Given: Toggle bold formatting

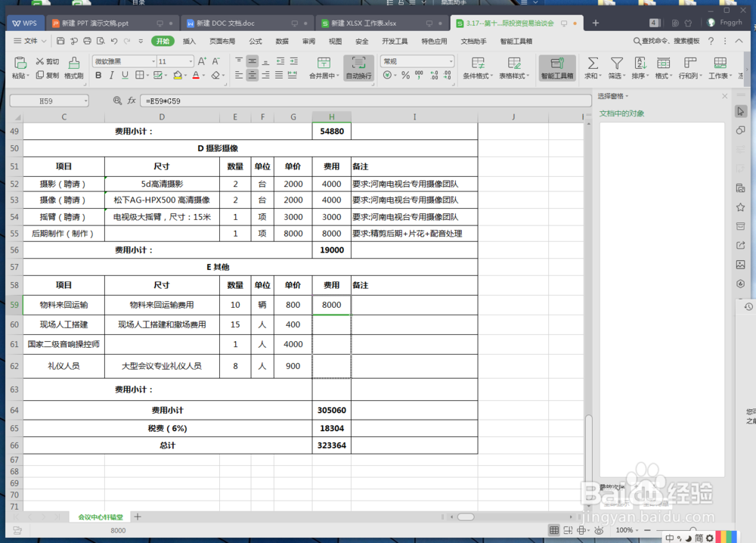Looking at the screenshot, I should pyautogui.click(x=98, y=76).
